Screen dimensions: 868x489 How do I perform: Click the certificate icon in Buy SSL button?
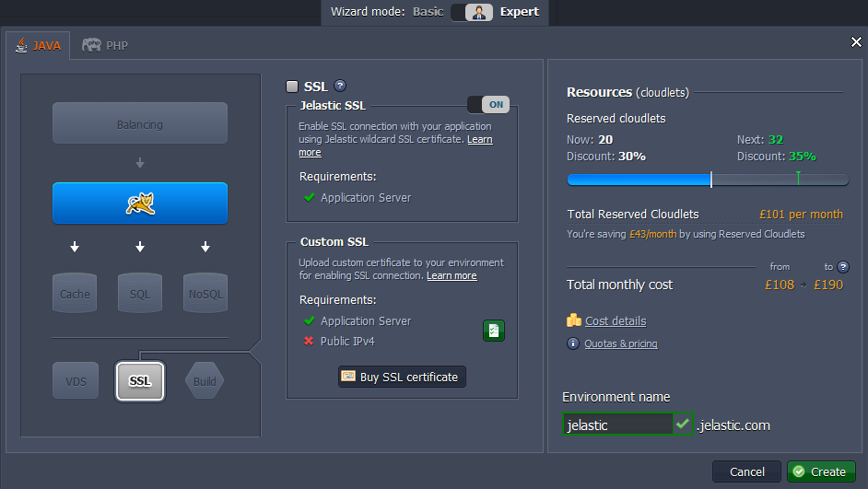[x=348, y=376]
